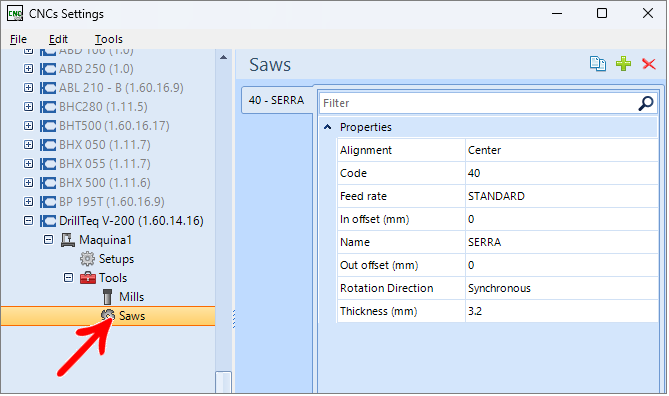Delete saw using the red X icon

click(649, 64)
